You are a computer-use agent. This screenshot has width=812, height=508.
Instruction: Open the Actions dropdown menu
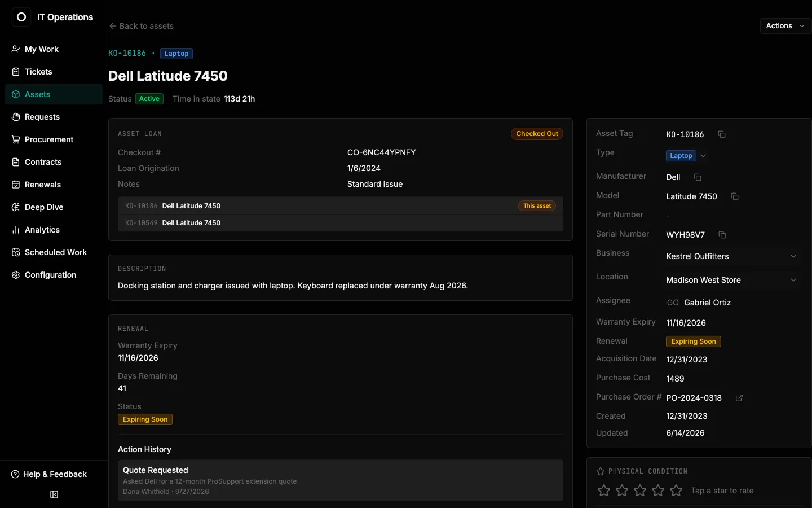pyautogui.click(x=785, y=26)
